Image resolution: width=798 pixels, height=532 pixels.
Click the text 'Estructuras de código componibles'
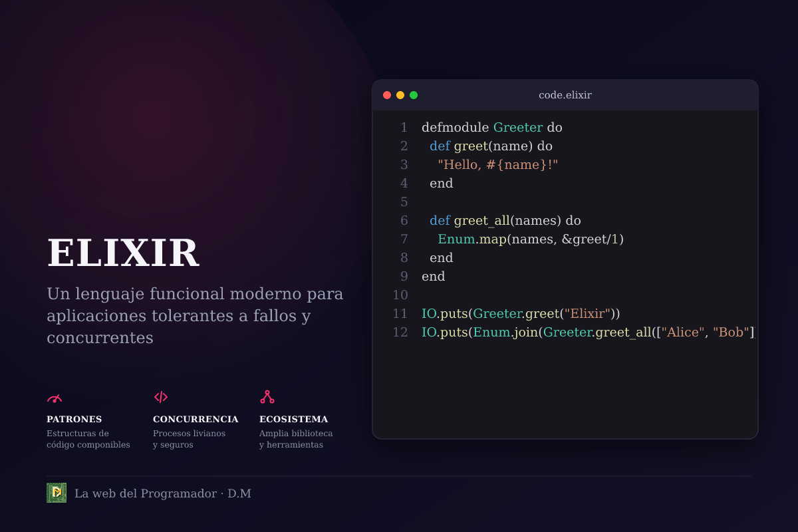pyautogui.click(x=88, y=439)
